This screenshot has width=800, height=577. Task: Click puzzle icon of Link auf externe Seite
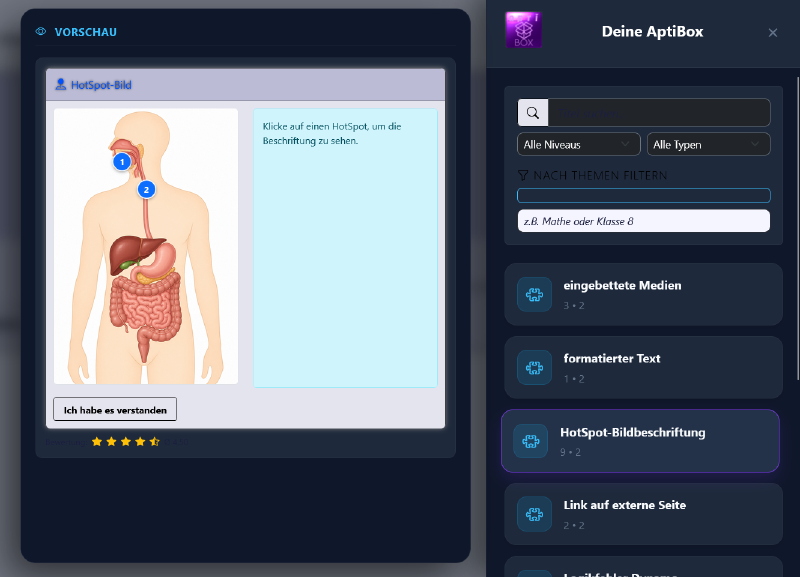[534, 514]
